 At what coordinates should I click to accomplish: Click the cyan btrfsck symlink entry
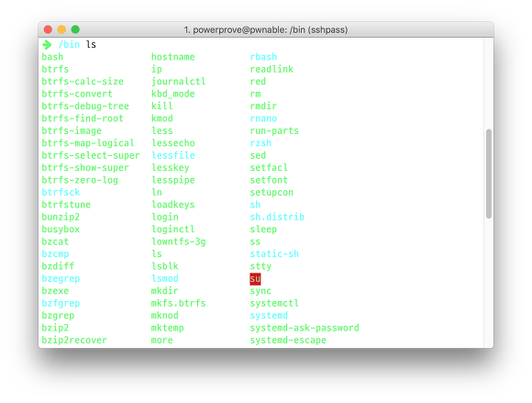tap(61, 192)
